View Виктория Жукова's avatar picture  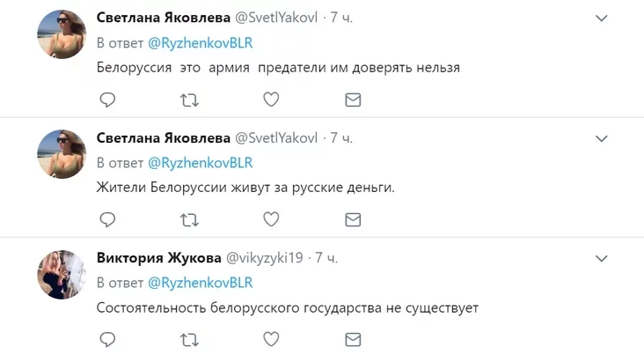61,274
